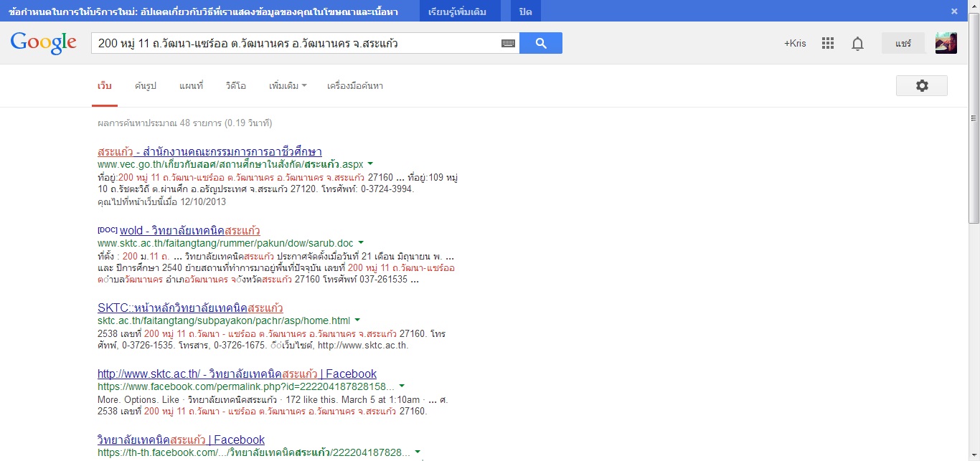980x461 pixels.
Task: Expand the arrow next to home.html URL
Action: point(357,320)
